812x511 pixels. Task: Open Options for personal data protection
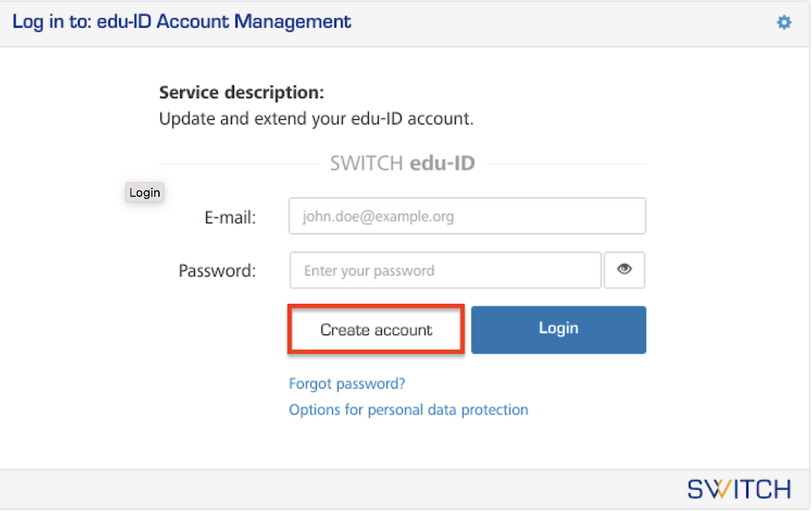click(x=408, y=409)
